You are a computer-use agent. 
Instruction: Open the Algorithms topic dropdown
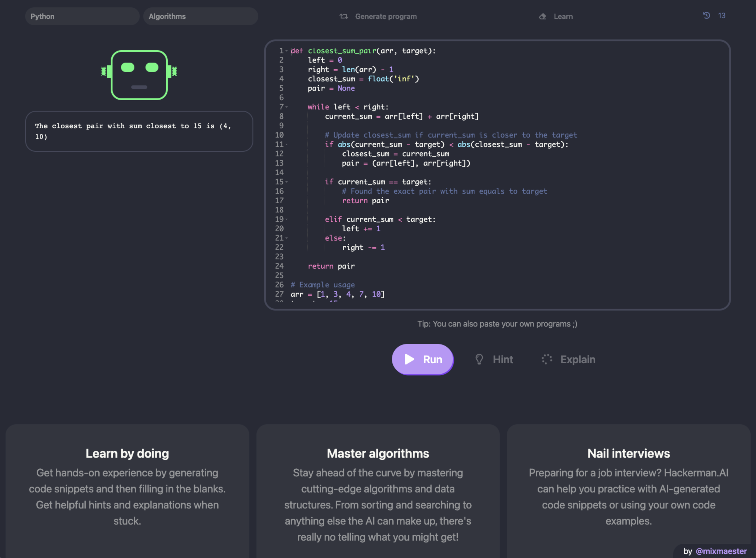tap(201, 16)
